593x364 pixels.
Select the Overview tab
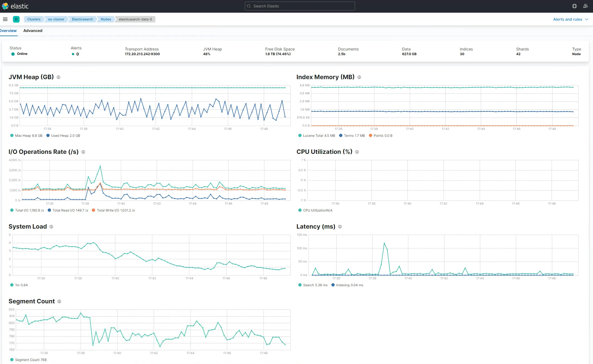pos(8,31)
